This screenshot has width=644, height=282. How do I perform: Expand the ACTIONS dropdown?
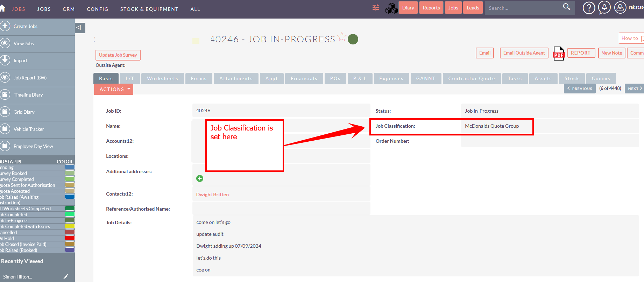tap(114, 89)
